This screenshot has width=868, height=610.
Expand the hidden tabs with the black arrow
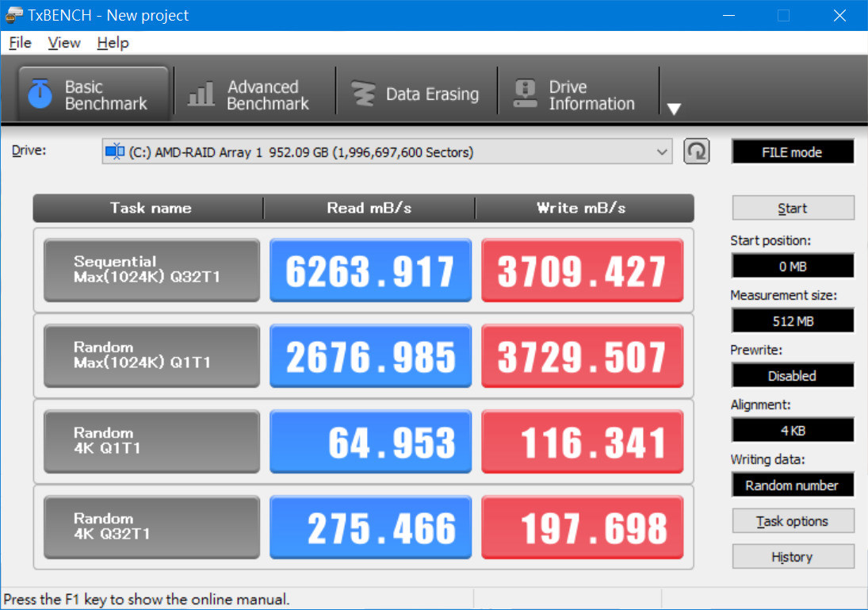click(x=674, y=109)
